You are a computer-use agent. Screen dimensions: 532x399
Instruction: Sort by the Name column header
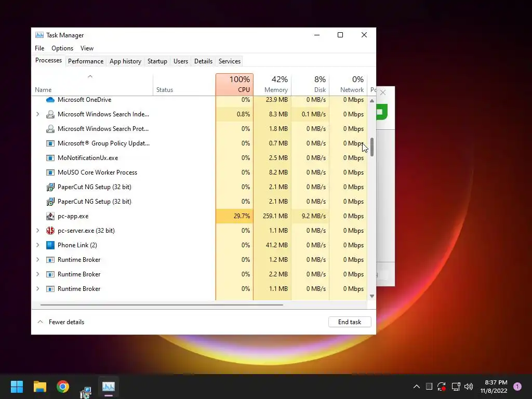click(x=92, y=85)
